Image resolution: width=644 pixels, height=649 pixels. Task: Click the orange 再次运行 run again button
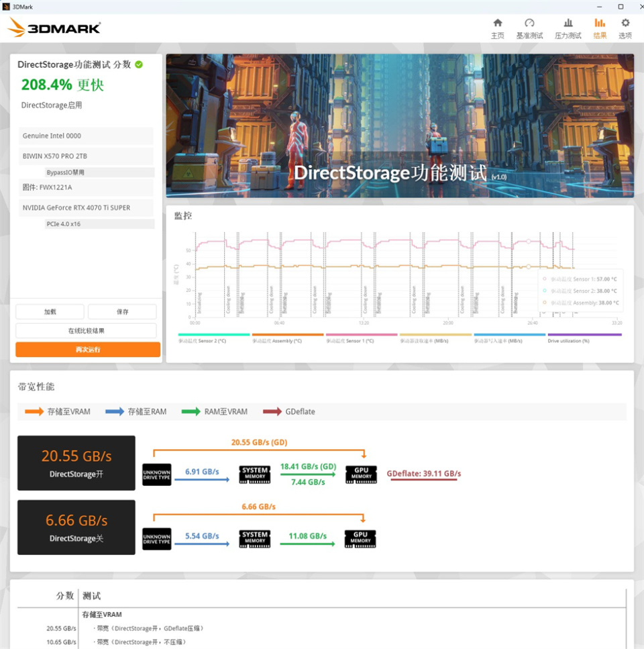tap(88, 350)
